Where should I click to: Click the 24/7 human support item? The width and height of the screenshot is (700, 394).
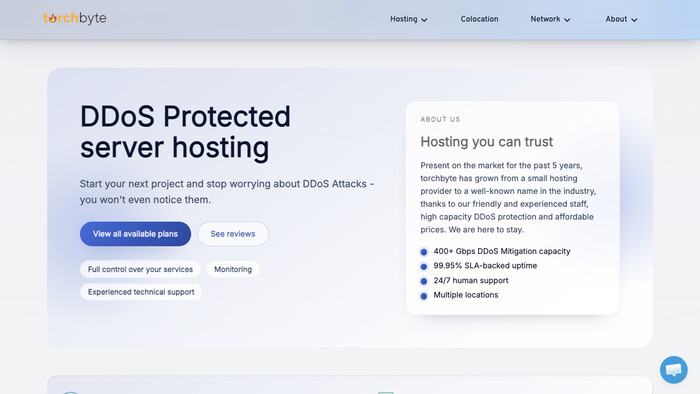pyautogui.click(x=471, y=280)
